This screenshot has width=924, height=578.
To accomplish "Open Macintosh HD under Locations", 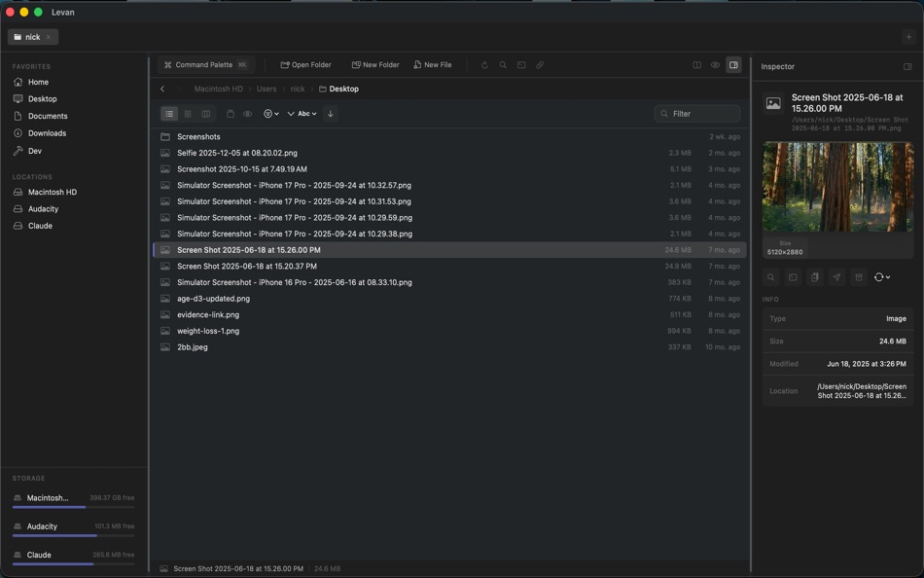I will [52, 193].
